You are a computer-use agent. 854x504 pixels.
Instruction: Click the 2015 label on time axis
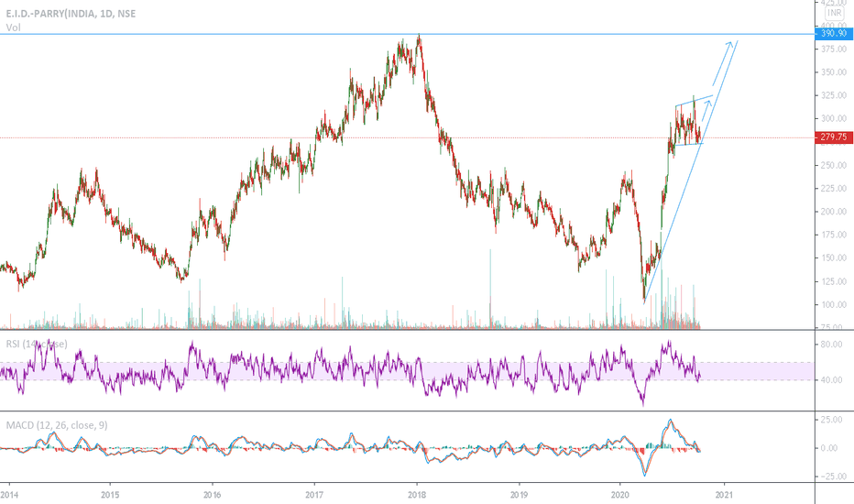pos(110,495)
